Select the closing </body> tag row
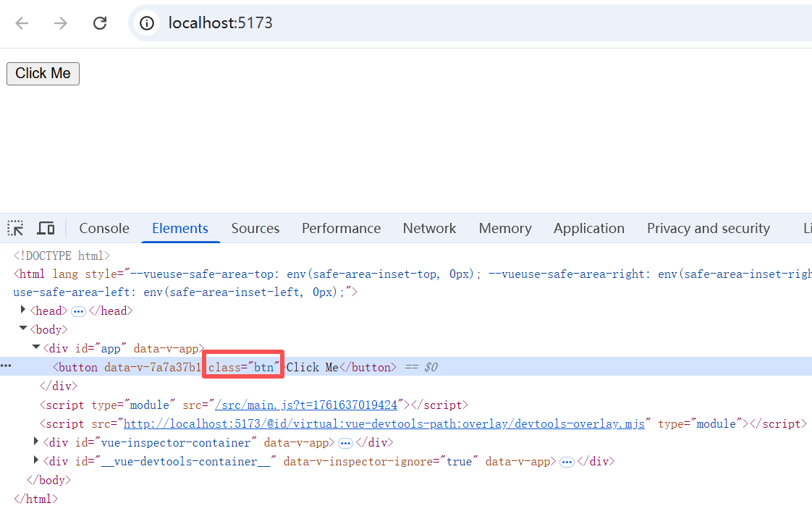Screen dimensions: 812x532 pyautogui.click(x=48, y=481)
